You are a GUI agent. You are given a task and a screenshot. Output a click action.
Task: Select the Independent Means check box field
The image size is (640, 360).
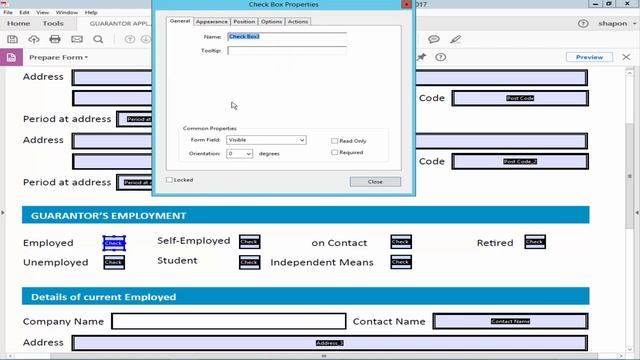coord(401,262)
